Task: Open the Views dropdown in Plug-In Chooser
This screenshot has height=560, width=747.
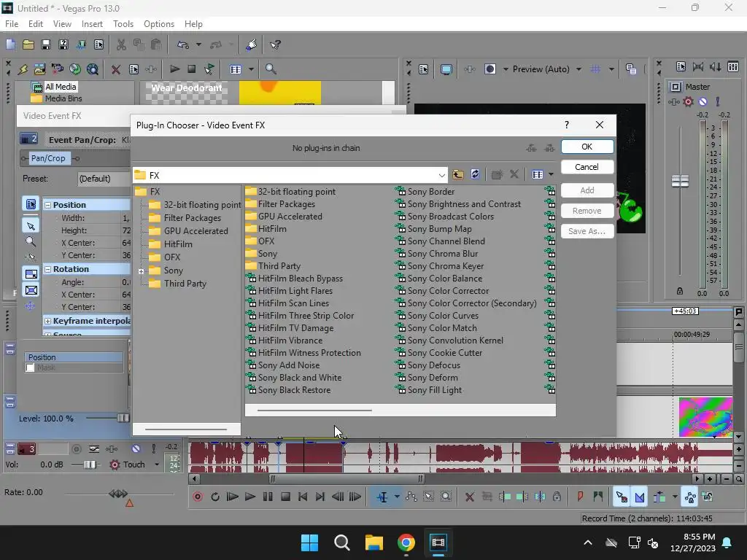Action: [x=551, y=174]
